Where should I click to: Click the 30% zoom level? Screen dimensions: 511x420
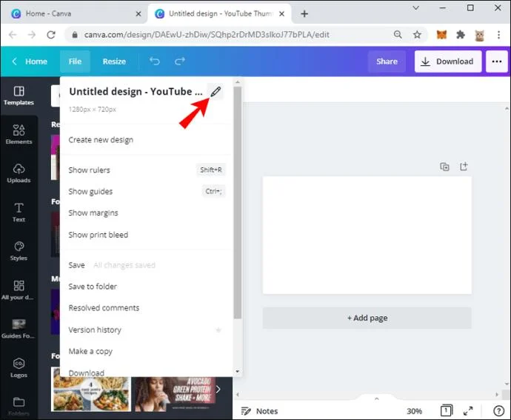pyautogui.click(x=414, y=411)
